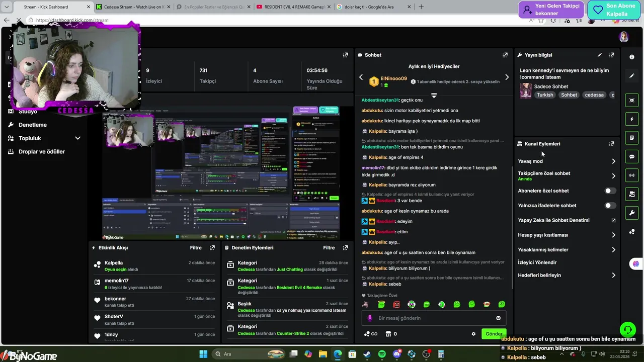Open the green headset support button
Image resolution: width=644 pixels, height=362 pixels.
(x=627, y=330)
